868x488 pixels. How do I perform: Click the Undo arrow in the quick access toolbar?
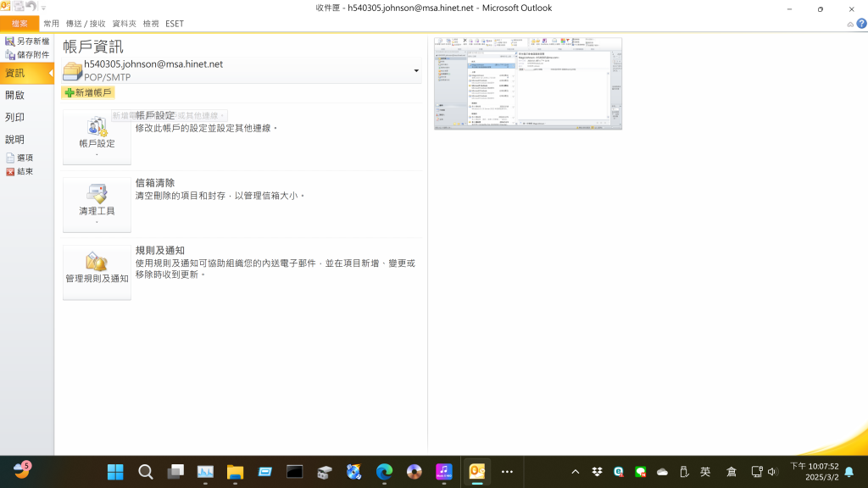coord(31,7)
